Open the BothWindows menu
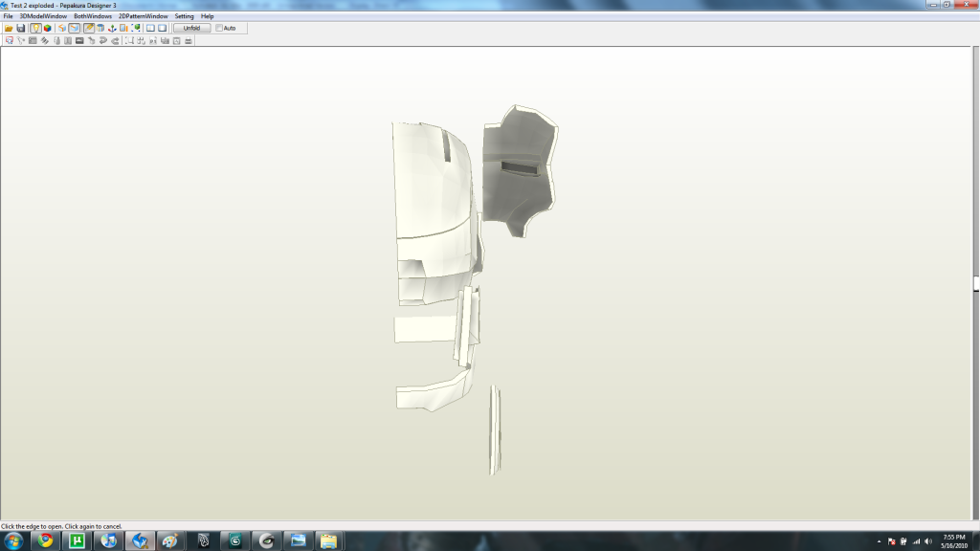Viewport: 980px width, 551px height. pos(93,16)
